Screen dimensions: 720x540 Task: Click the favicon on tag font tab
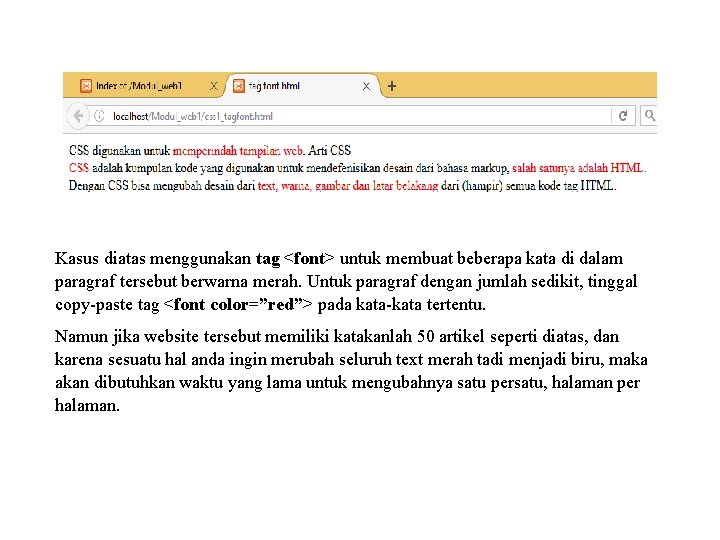click(x=239, y=86)
